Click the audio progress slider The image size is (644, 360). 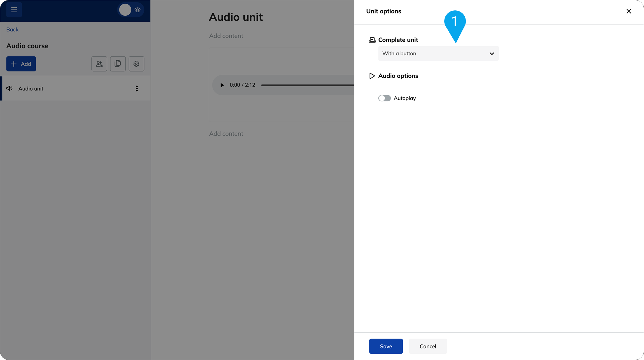(x=307, y=85)
